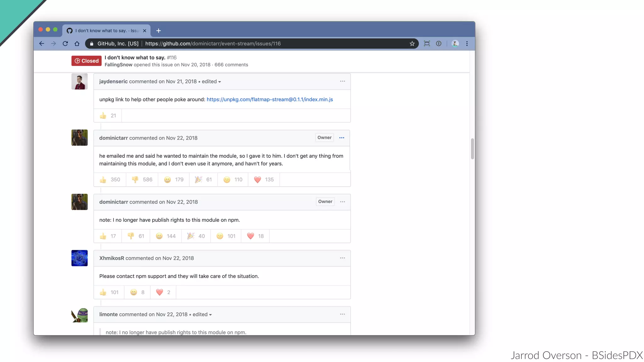Toggle heart reaction showing 135
This screenshot has width=644, height=362.
coord(264,180)
